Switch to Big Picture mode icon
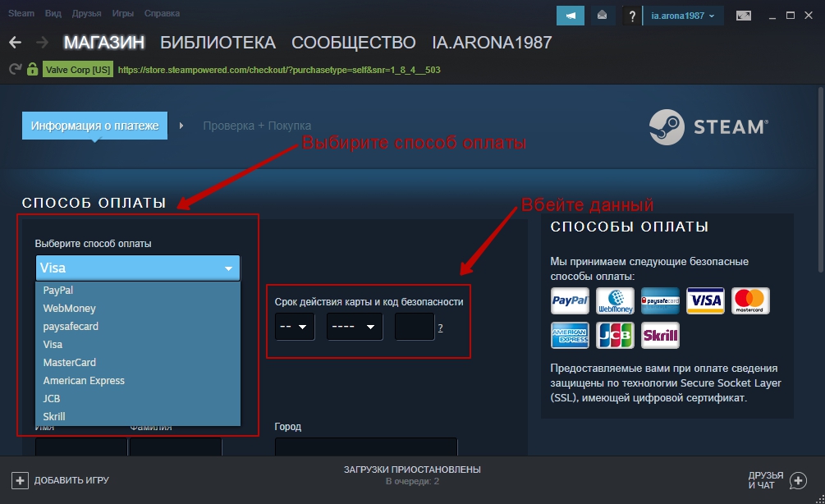 744,16
